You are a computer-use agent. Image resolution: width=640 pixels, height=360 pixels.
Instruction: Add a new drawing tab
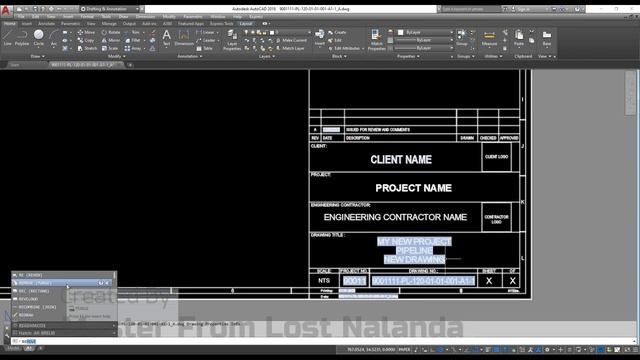pos(130,65)
